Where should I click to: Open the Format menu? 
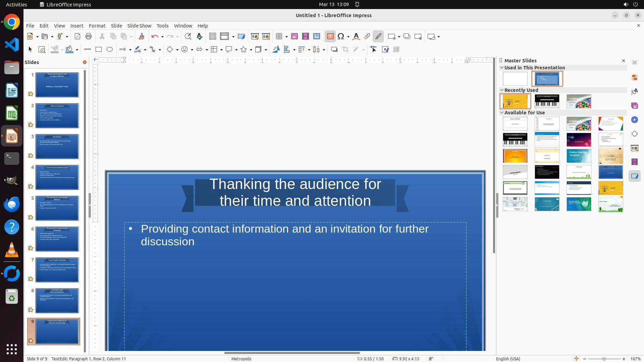[97, 26]
